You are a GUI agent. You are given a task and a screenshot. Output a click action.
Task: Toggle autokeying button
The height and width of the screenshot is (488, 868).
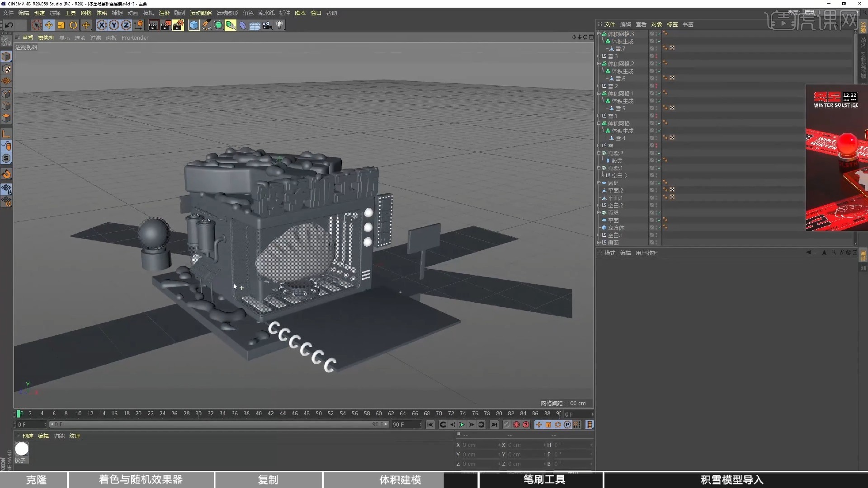pyautogui.click(x=516, y=425)
